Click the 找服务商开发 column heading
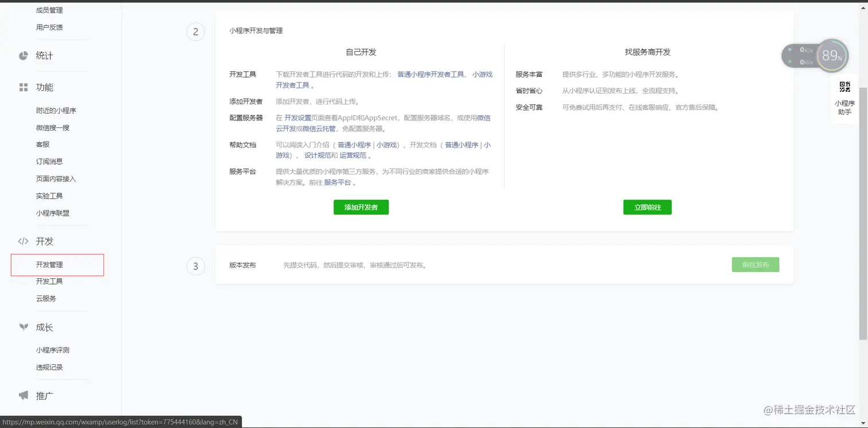Screen dimensions: 868x428 click(648, 52)
